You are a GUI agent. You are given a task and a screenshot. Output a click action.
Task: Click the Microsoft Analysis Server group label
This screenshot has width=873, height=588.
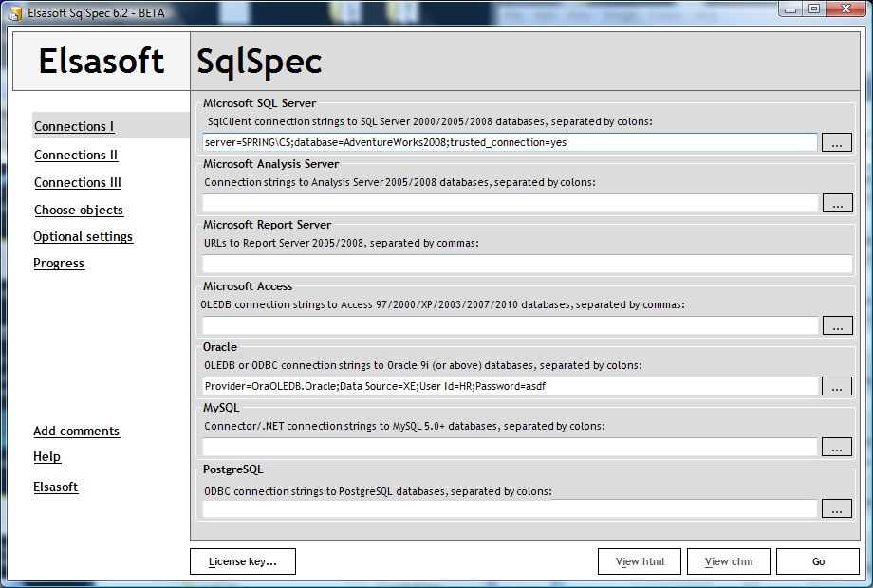(270, 164)
